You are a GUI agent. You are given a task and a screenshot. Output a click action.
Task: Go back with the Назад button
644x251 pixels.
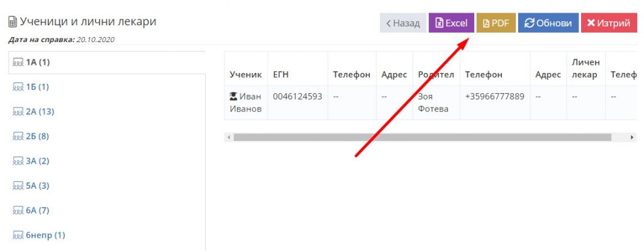[x=403, y=23]
